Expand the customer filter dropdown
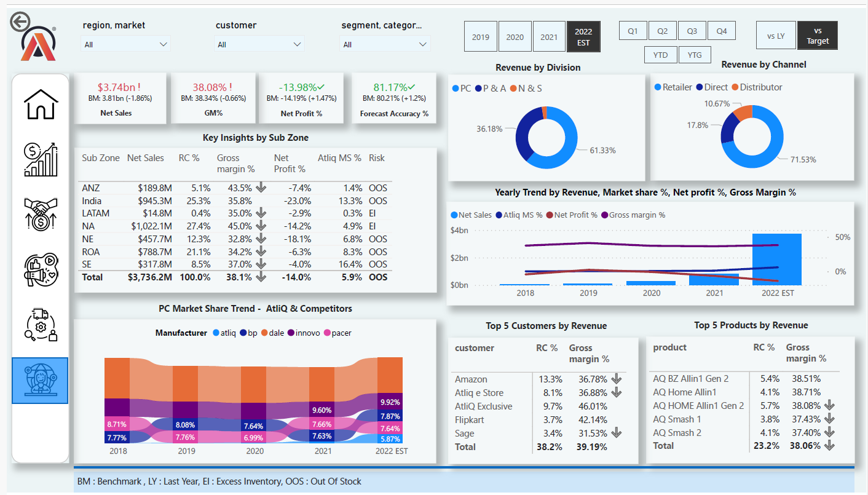 pyautogui.click(x=259, y=44)
